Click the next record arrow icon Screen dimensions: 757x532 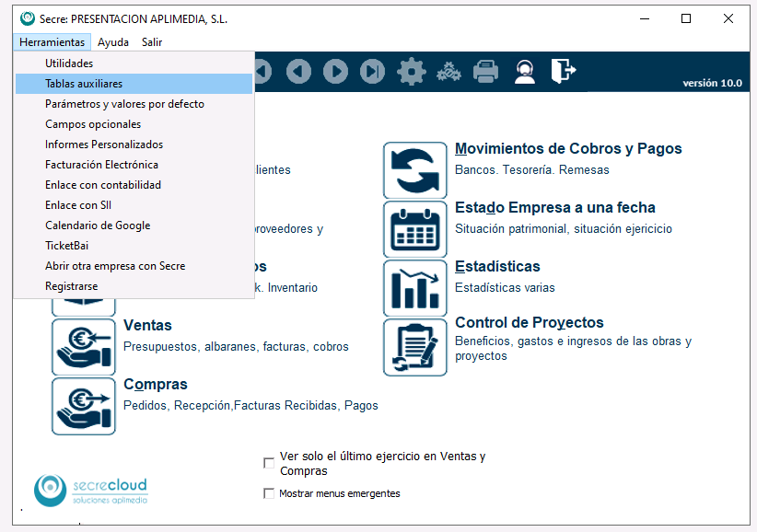[335, 71]
